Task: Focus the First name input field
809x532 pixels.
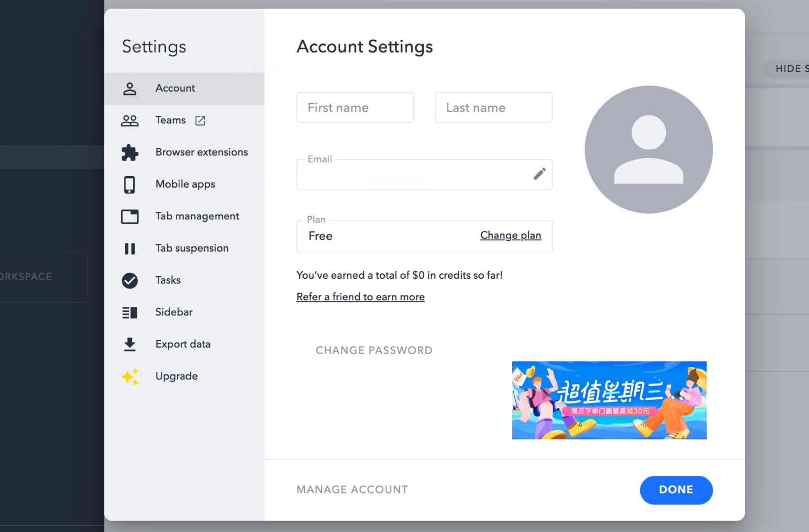Action: (355, 108)
